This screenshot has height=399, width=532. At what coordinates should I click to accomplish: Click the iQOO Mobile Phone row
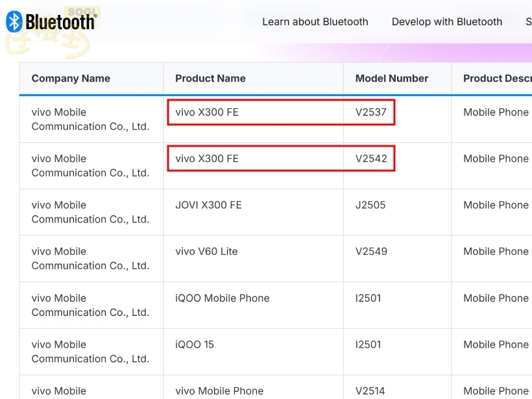(223, 298)
